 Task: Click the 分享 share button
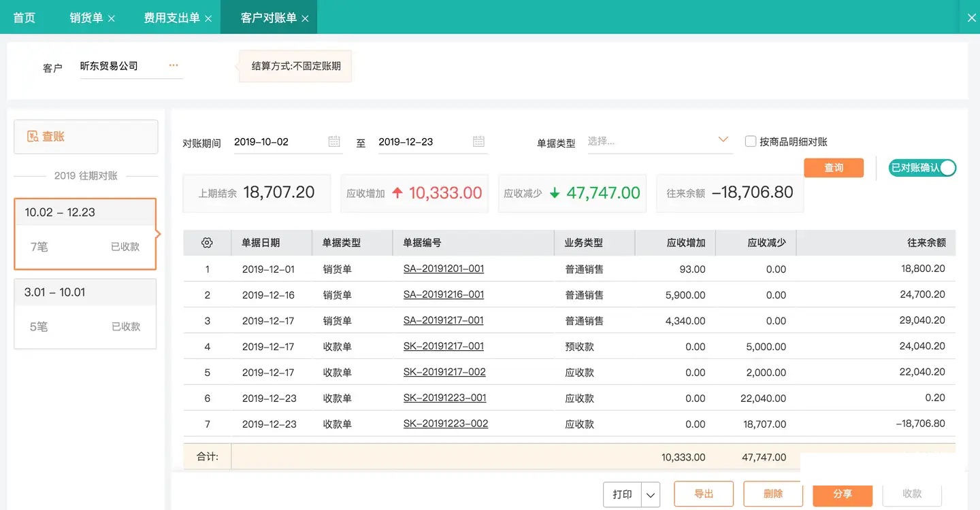click(843, 494)
